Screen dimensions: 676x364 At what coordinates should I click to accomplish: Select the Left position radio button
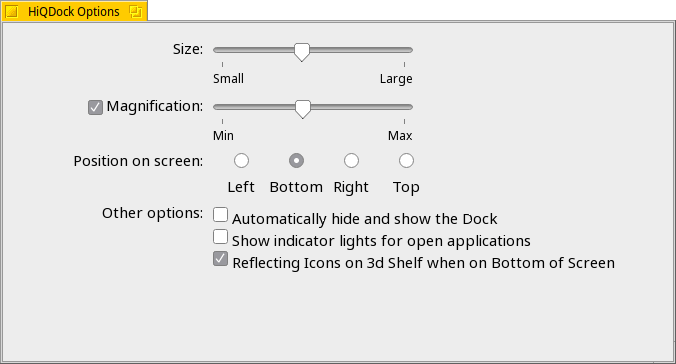[x=241, y=160]
